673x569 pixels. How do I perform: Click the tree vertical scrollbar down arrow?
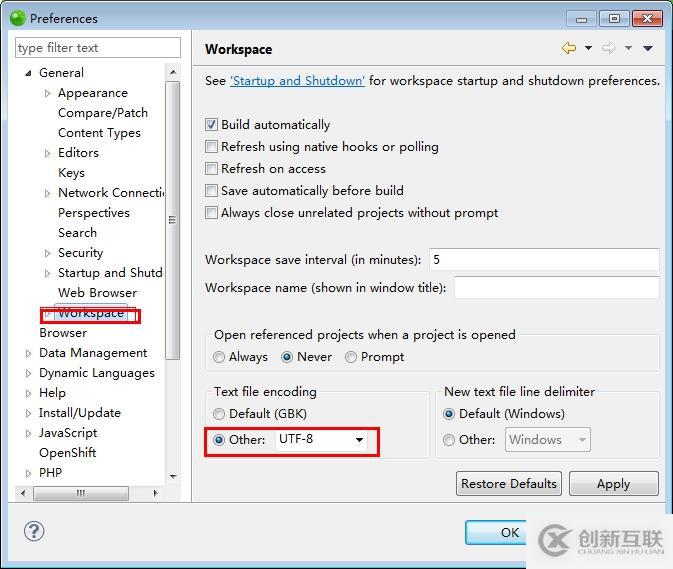pyautogui.click(x=173, y=476)
